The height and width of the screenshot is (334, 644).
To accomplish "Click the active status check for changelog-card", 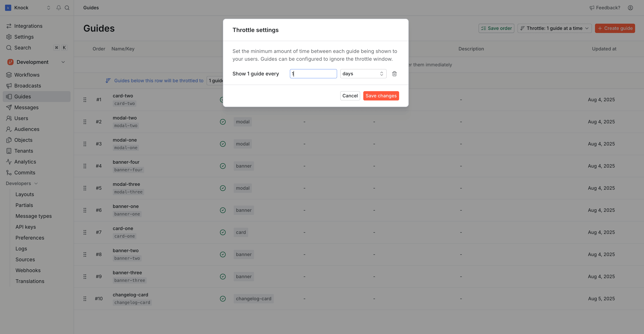I will [222, 299].
